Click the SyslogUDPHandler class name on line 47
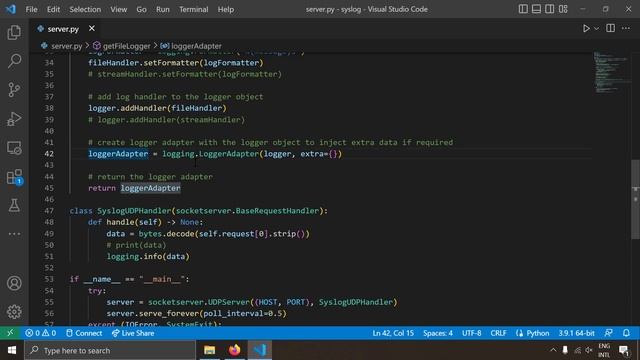This screenshot has height=360, width=640. click(134, 211)
